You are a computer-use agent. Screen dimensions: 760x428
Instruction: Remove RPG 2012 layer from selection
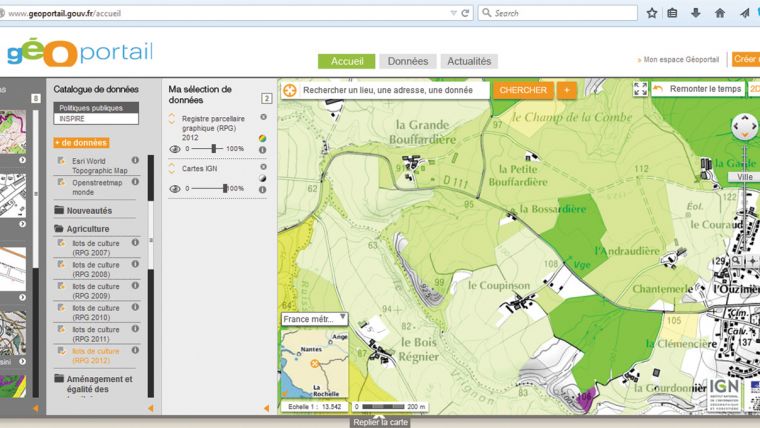pos(263,117)
